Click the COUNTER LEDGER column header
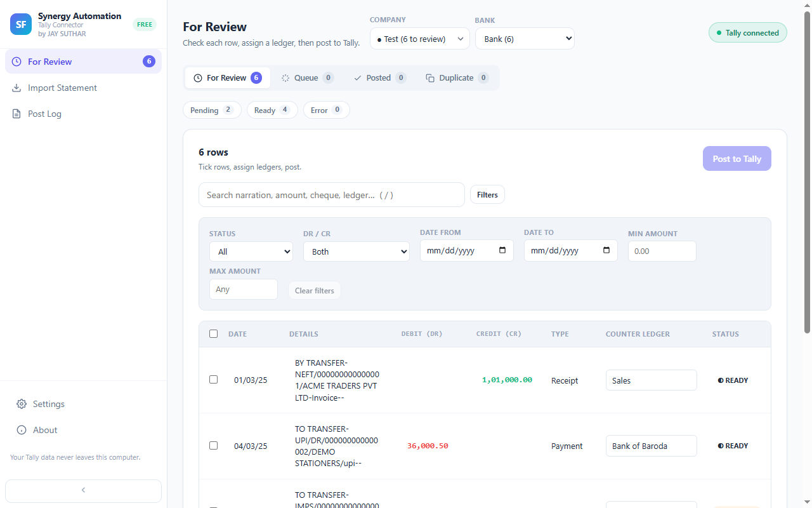 (x=638, y=334)
